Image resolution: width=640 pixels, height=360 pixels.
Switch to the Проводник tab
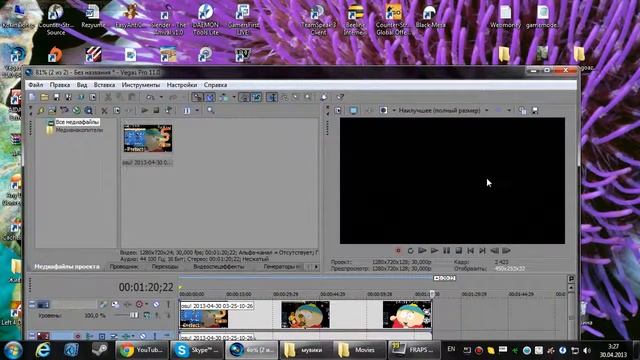point(124,267)
